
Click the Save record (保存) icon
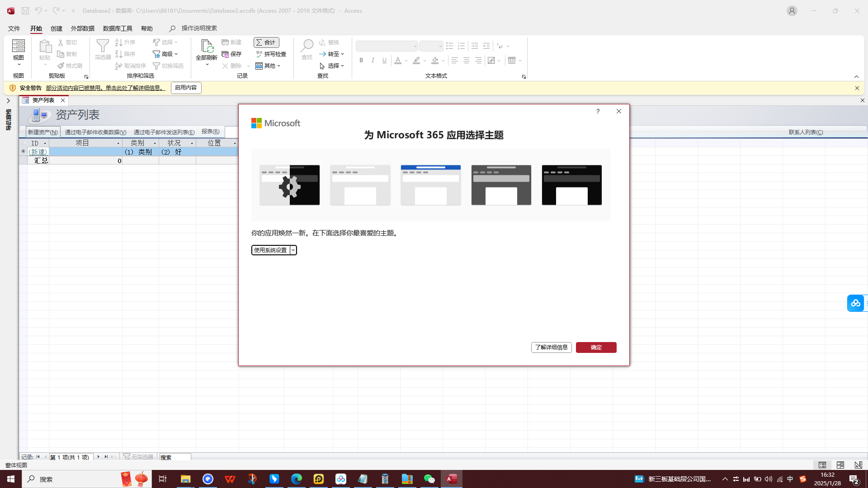225,54
